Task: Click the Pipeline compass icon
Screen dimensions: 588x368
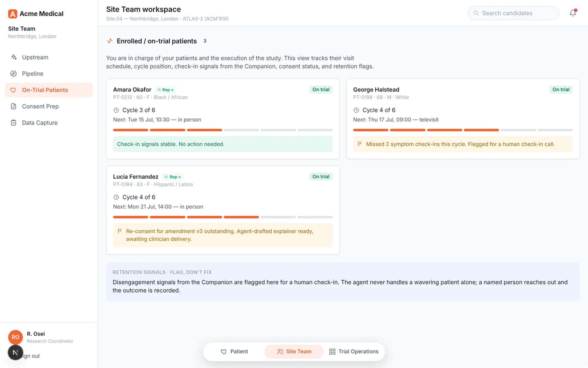Action: [x=14, y=74]
